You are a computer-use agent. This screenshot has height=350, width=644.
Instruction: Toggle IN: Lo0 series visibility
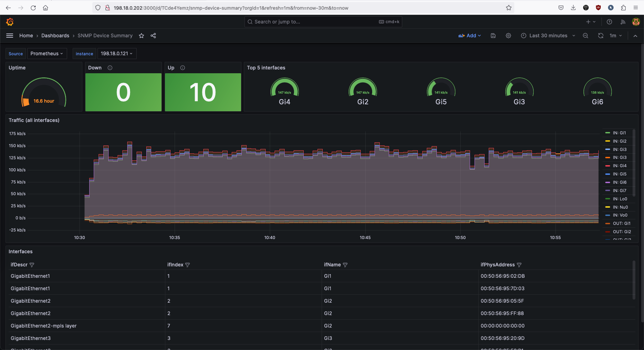(x=620, y=199)
